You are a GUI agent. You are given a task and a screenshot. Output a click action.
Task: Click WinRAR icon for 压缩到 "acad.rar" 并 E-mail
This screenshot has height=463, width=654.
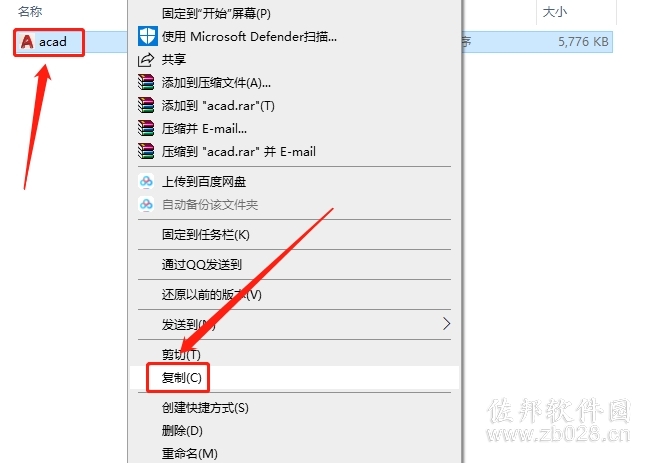click(x=146, y=151)
